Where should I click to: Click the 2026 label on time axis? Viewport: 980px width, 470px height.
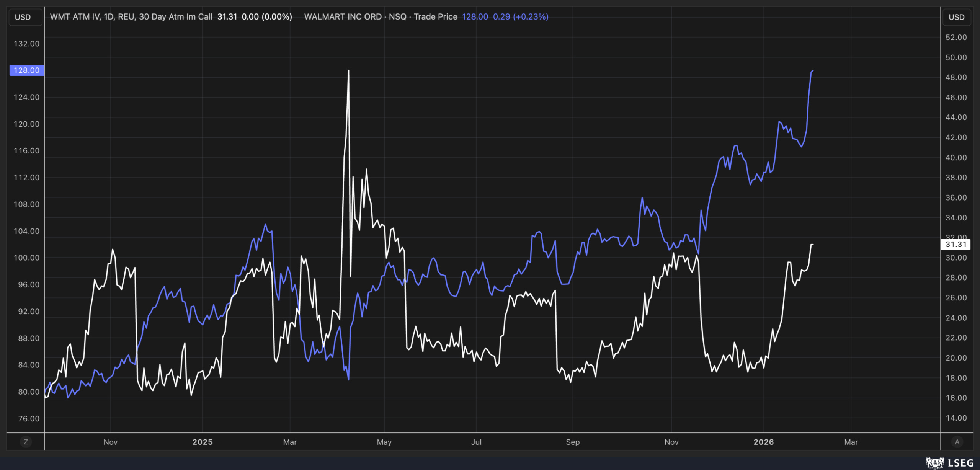pos(764,442)
